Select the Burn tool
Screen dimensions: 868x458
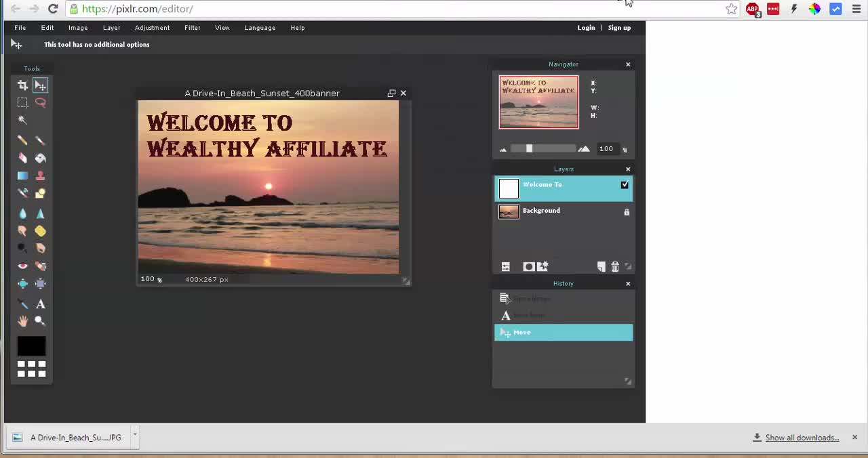(x=40, y=249)
